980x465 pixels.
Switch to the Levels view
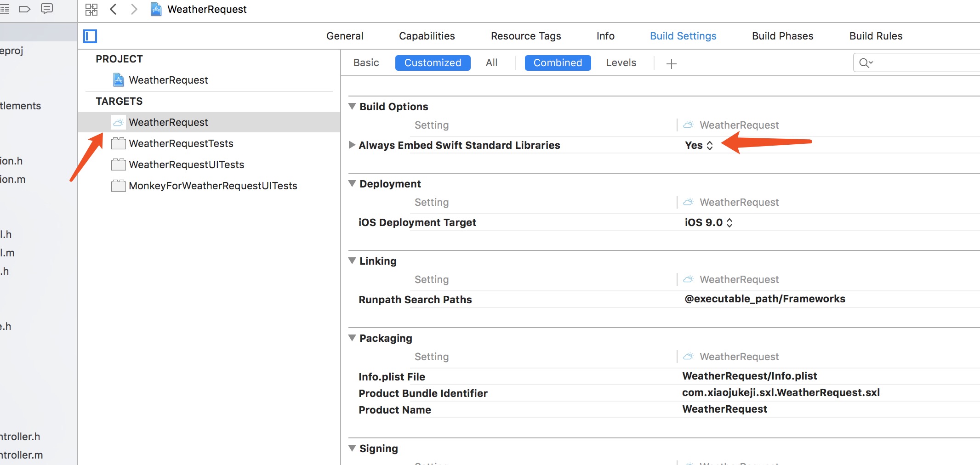[x=621, y=63]
